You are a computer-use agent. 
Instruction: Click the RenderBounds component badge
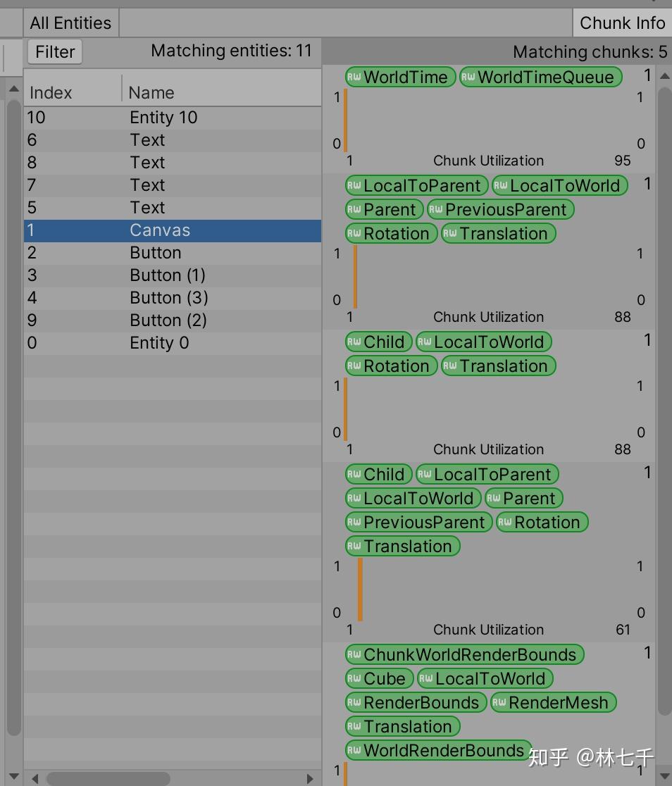[x=416, y=702]
